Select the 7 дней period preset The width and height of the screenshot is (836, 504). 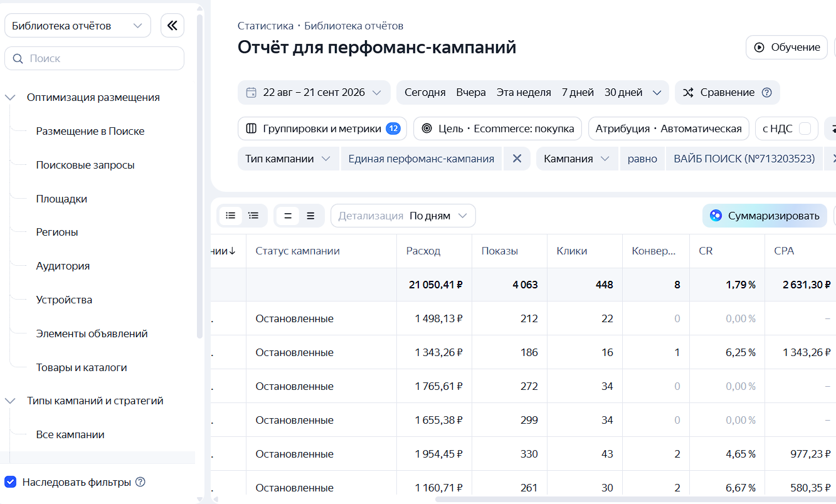[578, 92]
